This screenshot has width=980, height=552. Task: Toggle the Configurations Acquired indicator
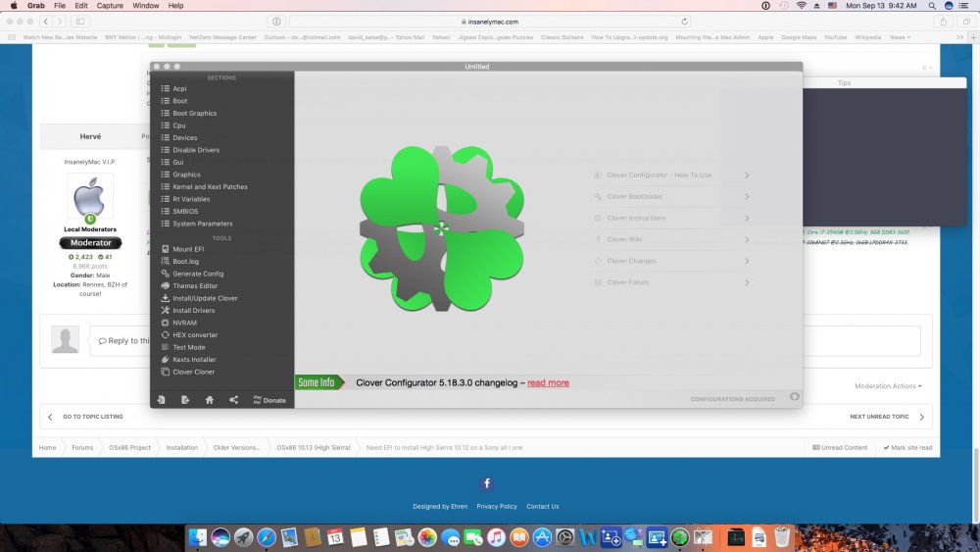(795, 397)
